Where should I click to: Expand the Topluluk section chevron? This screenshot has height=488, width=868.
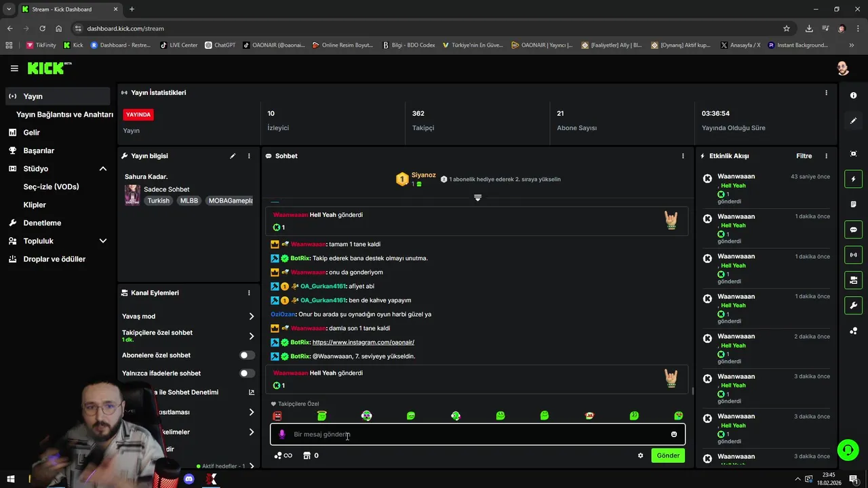click(103, 241)
